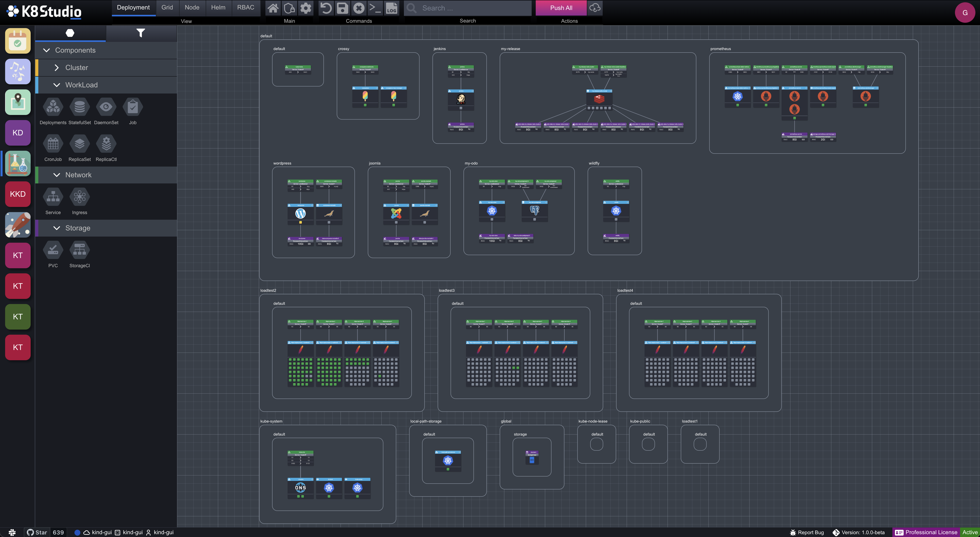Screen dimensions: 980x537
Task: Collapse the WorkLoad section
Action: point(56,85)
